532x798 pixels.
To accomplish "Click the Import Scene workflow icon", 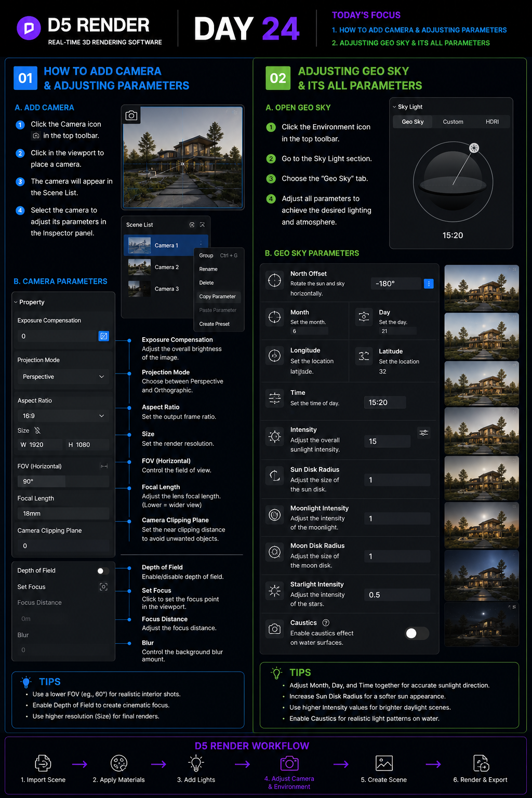I will [43, 763].
